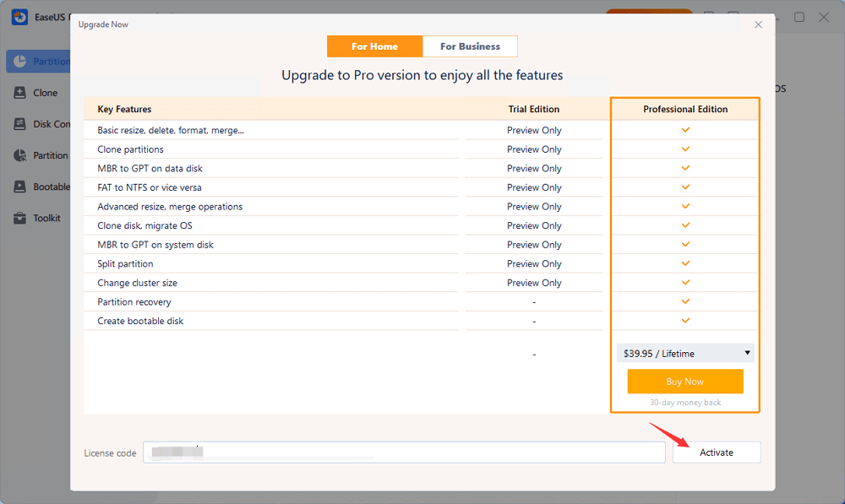Switch to the For Home tab
The width and height of the screenshot is (845, 504).
374,46
